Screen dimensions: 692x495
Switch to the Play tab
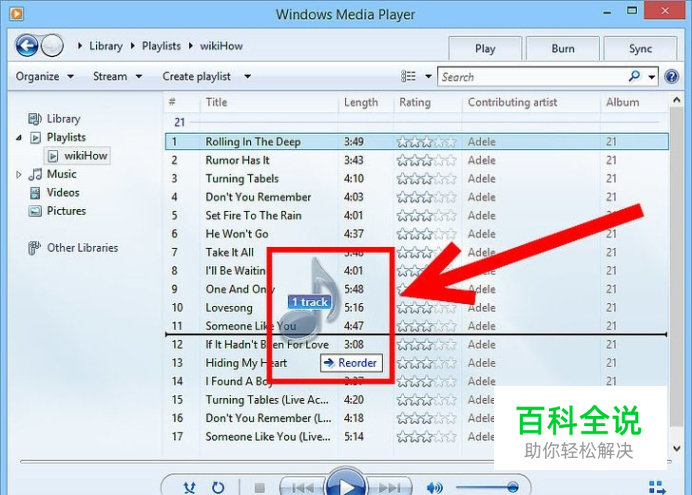point(485,49)
